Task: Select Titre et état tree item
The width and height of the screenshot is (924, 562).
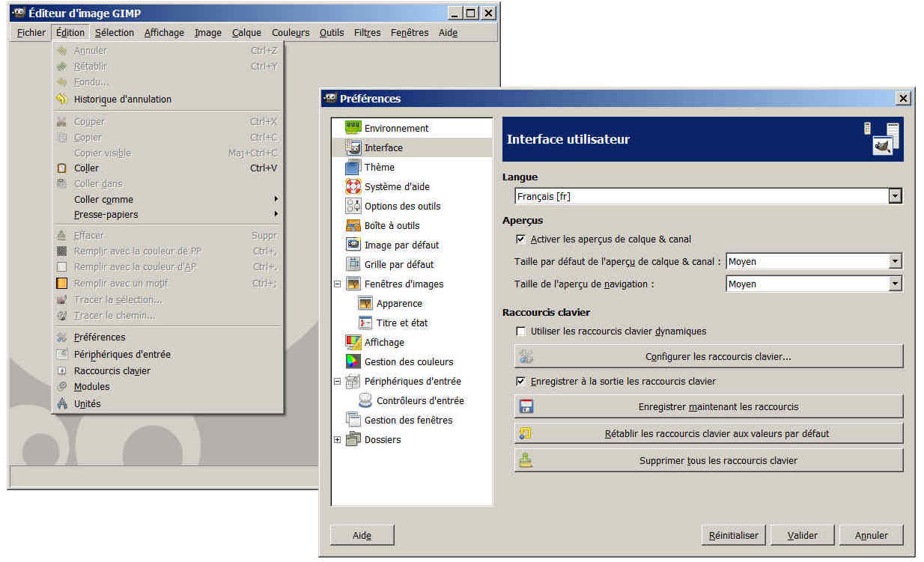Action: tap(402, 323)
